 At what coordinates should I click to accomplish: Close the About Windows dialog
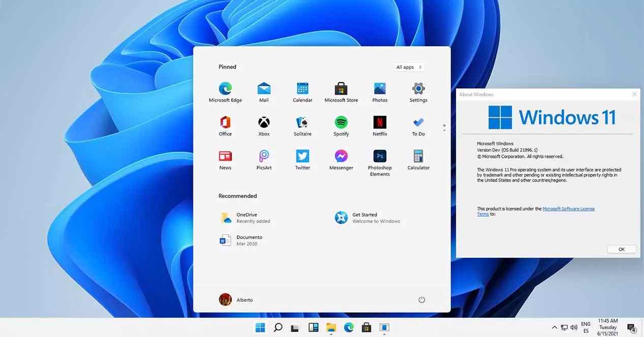click(x=634, y=94)
